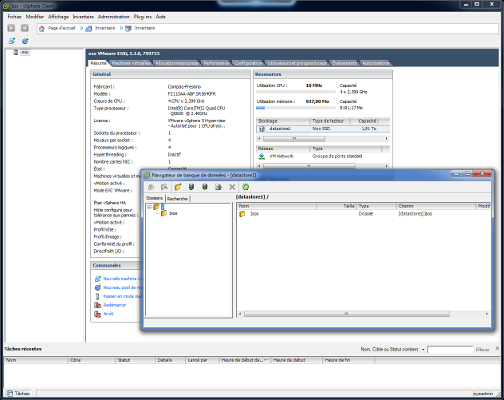The height and width of the screenshot is (400, 504).
Task: Click the Stockage column header sort indicator
Action: [304, 121]
